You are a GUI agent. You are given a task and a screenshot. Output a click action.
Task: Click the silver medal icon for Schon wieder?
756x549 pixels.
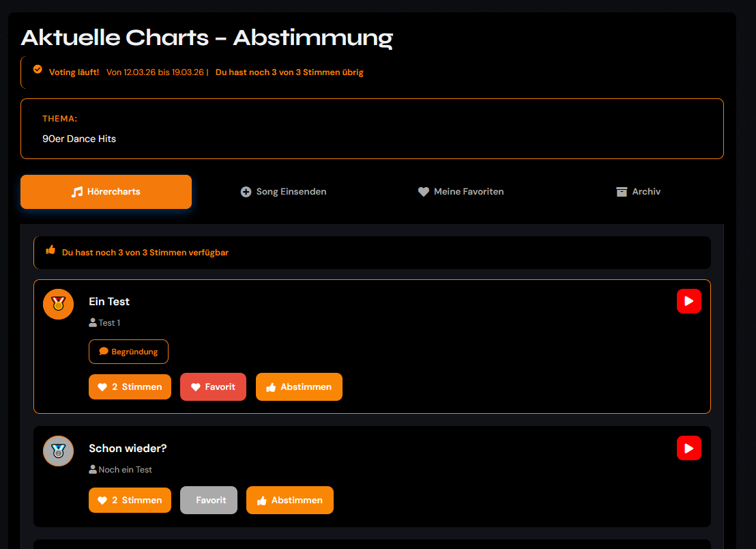[x=58, y=451]
